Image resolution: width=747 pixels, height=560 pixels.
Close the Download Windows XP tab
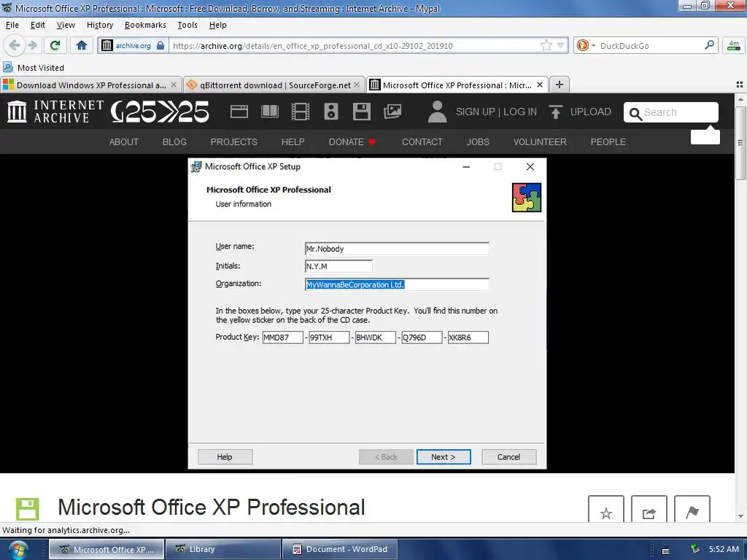click(174, 85)
